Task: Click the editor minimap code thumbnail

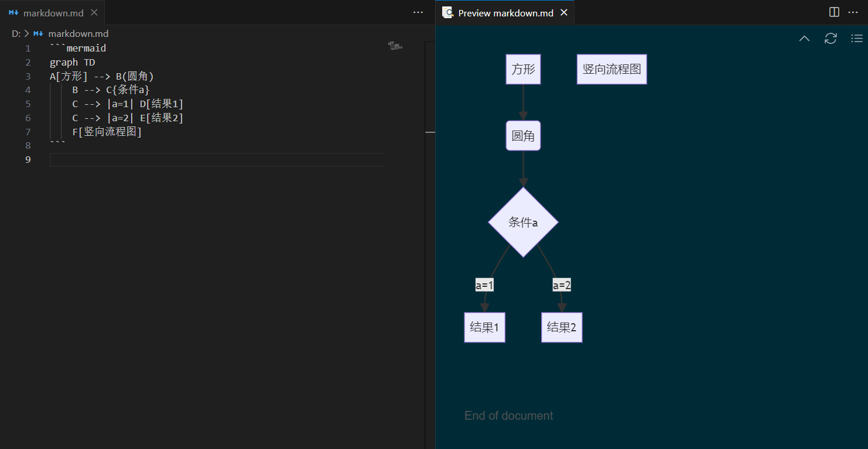Action: point(395,46)
